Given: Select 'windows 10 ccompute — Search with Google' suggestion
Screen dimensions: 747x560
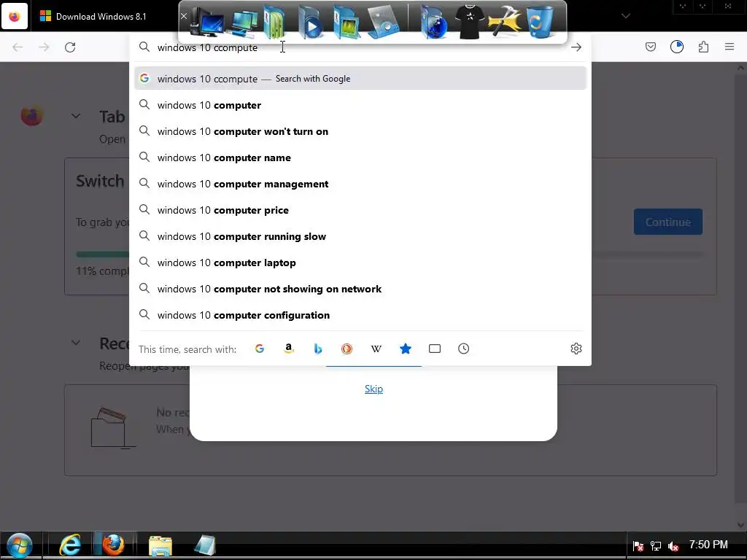Looking at the screenshot, I should click(x=360, y=79).
